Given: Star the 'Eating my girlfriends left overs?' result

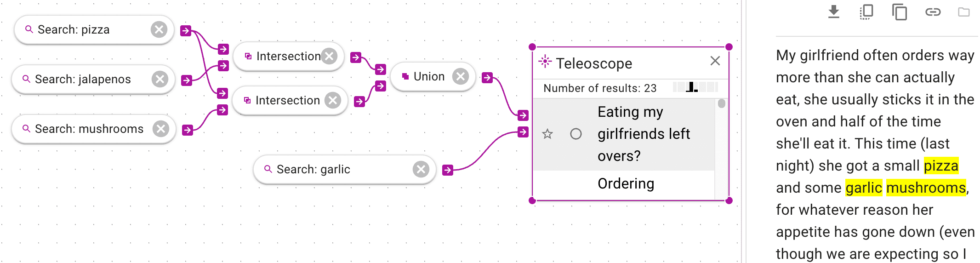Looking at the screenshot, I should [547, 134].
